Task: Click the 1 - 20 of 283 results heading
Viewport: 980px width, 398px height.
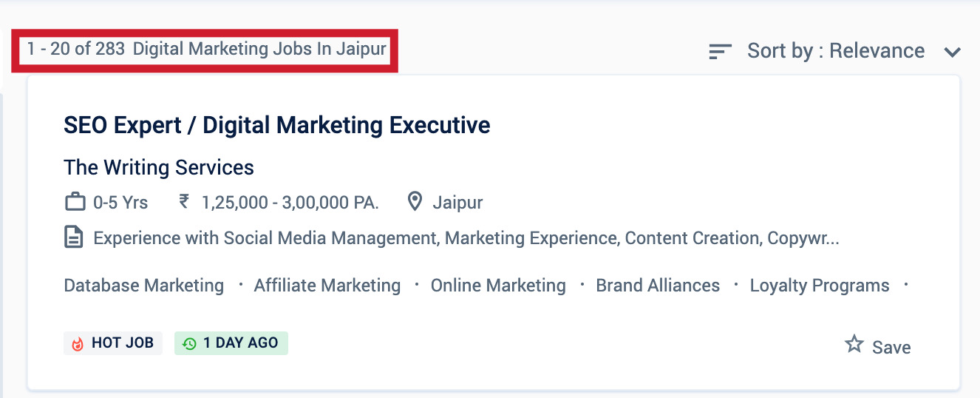Action: (x=206, y=50)
